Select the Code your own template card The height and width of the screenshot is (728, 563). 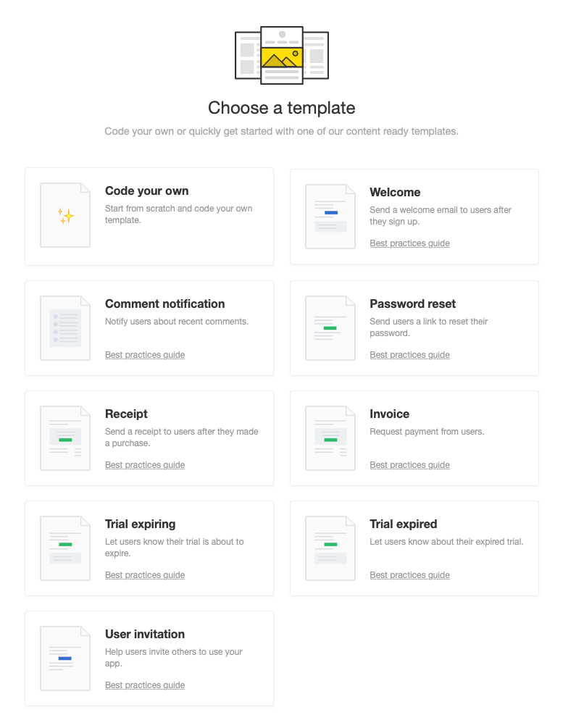149,216
